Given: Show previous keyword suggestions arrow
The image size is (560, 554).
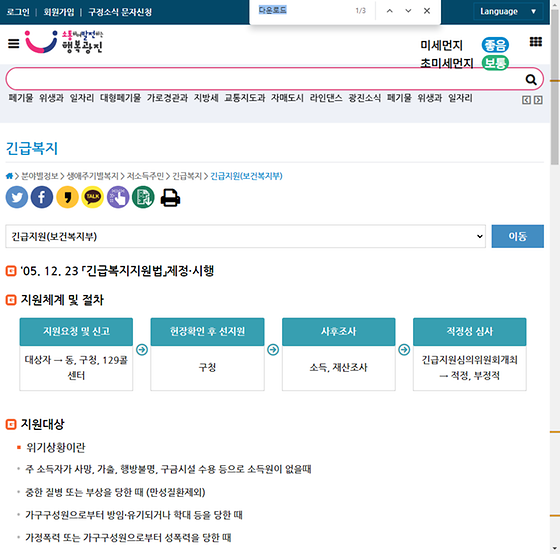Looking at the screenshot, I should point(526,100).
